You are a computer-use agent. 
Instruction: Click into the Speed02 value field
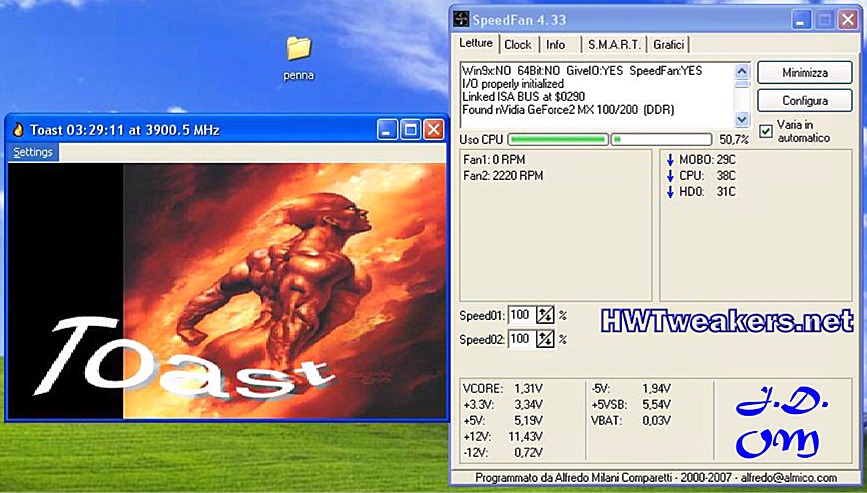(522, 339)
